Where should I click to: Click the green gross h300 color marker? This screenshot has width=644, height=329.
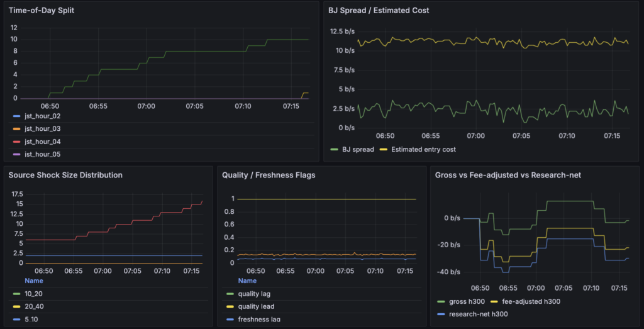(440, 301)
